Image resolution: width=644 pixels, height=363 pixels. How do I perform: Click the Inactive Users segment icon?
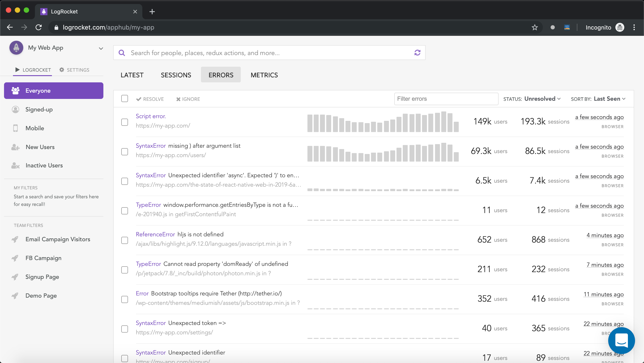pos(15,165)
